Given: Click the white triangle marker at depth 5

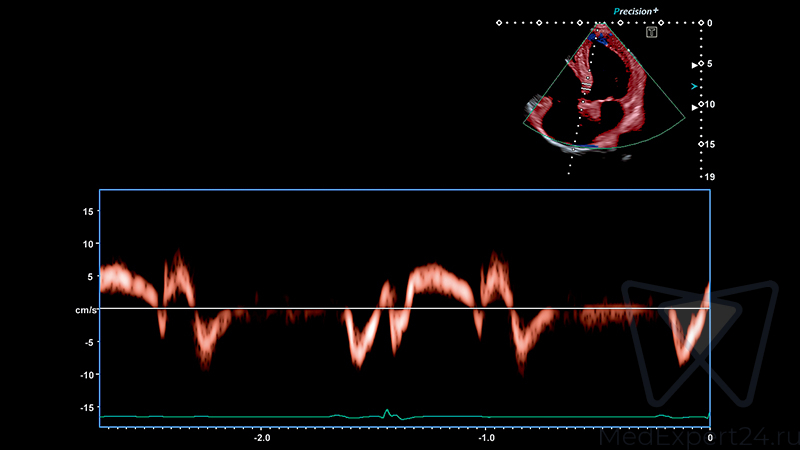Looking at the screenshot, I should tap(697, 64).
